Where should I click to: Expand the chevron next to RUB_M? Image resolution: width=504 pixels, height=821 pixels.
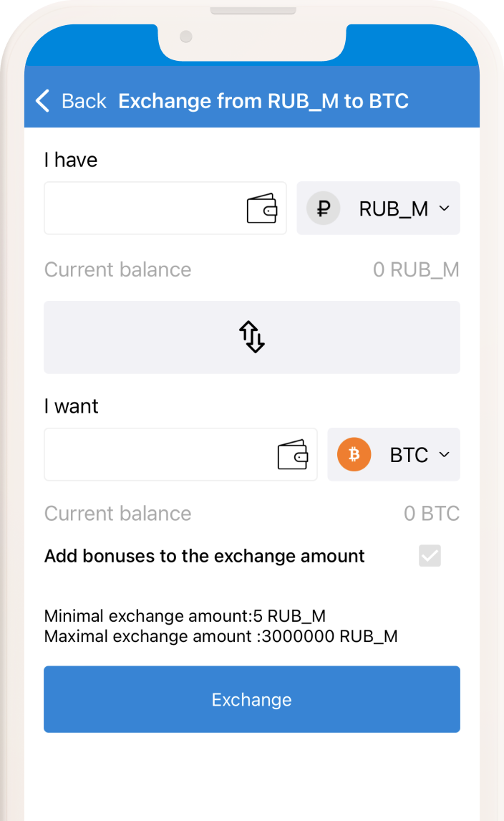[444, 208]
